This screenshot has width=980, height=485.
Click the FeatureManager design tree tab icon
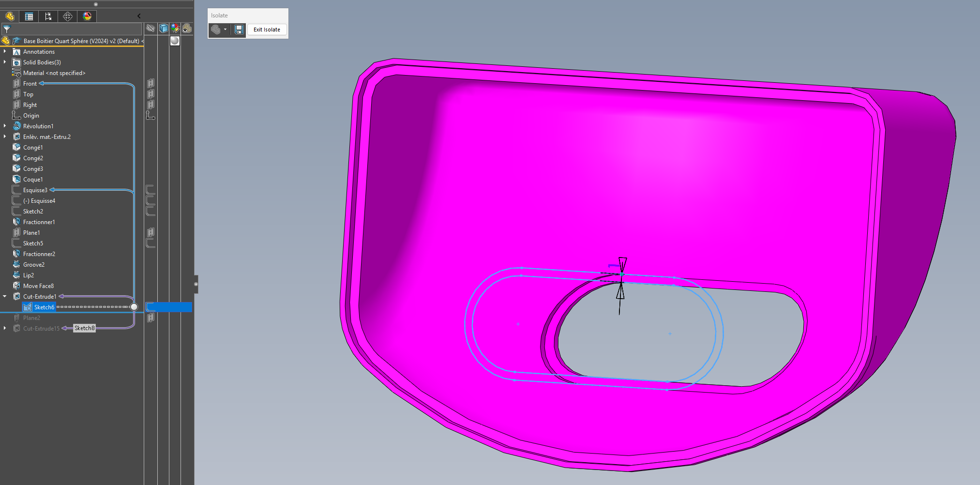point(10,16)
